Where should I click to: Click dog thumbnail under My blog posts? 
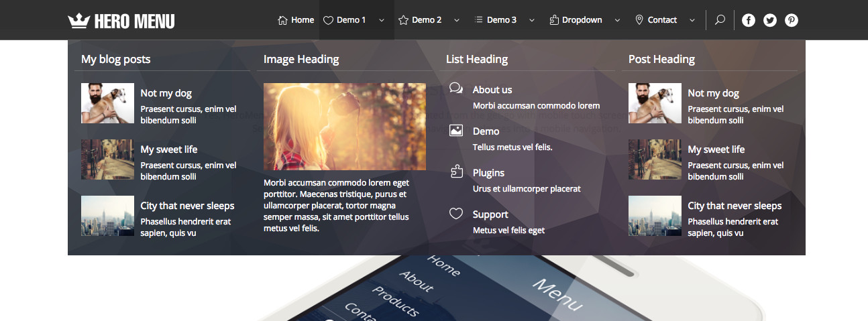(107, 103)
